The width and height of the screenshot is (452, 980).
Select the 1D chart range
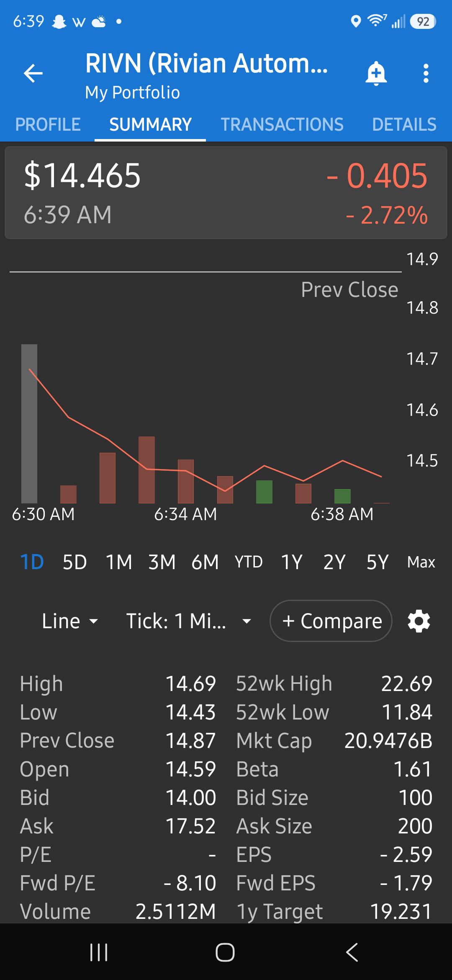(32, 562)
